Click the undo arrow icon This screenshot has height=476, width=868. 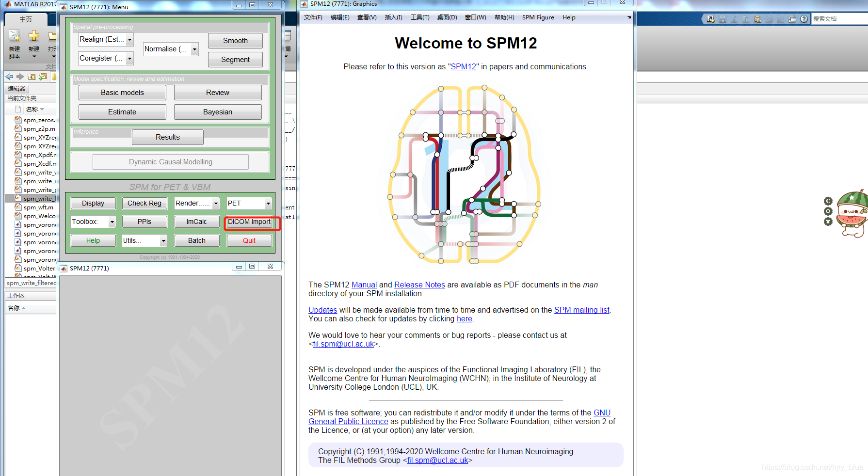[769, 19]
